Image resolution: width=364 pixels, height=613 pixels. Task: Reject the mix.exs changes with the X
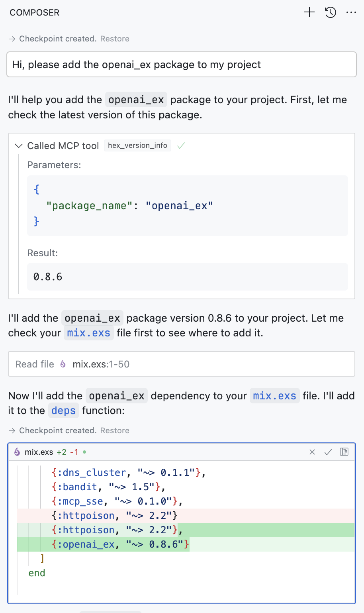(x=312, y=452)
